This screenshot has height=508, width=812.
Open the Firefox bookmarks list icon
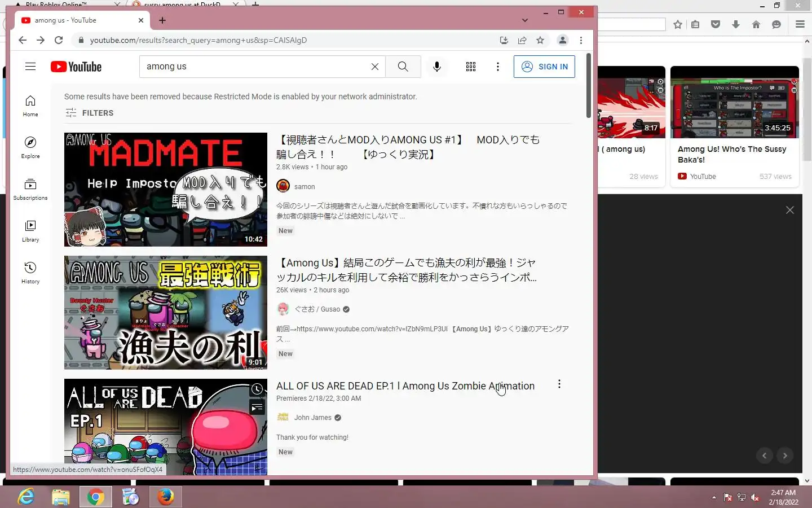(x=695, y=24)
